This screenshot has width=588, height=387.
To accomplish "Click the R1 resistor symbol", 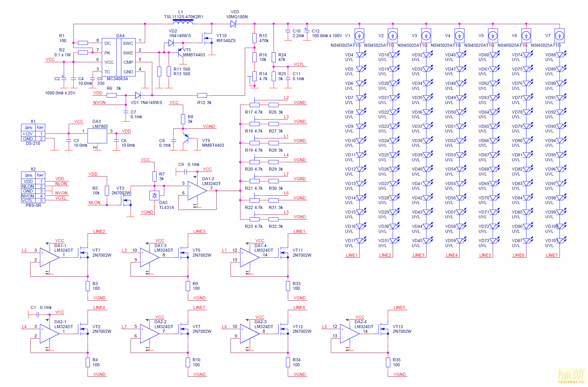I will click(83, 43).
